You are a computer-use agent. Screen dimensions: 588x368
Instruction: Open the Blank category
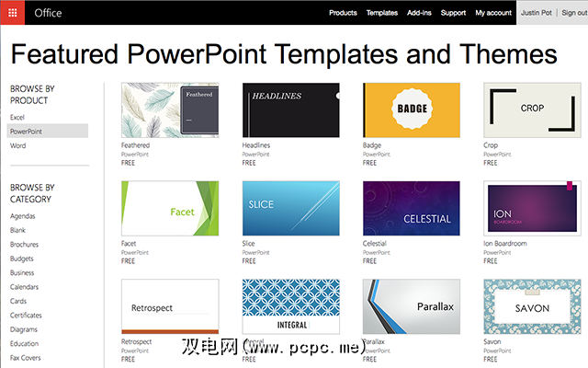(17, 230)
